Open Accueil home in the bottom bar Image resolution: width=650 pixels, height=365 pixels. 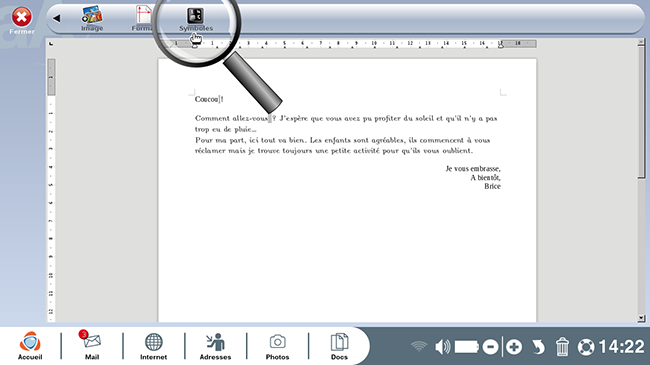[30, 346]
